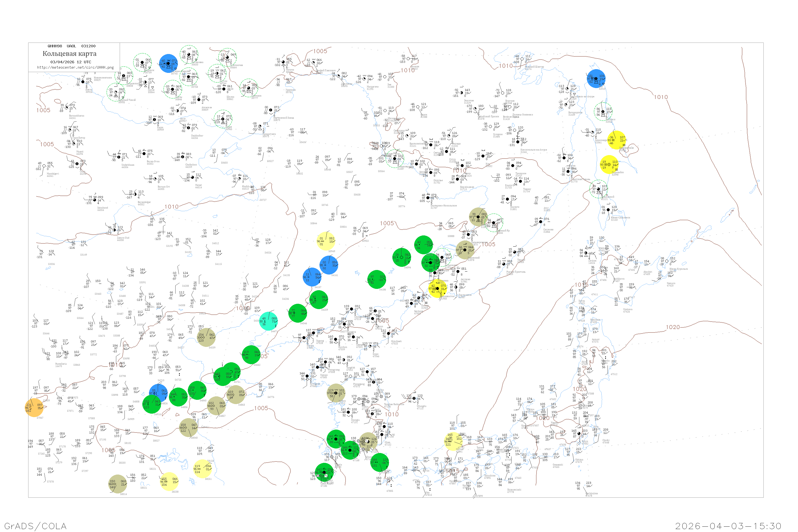
Task: Click the blue Оха station circle 32010
Action: point(596,79)
